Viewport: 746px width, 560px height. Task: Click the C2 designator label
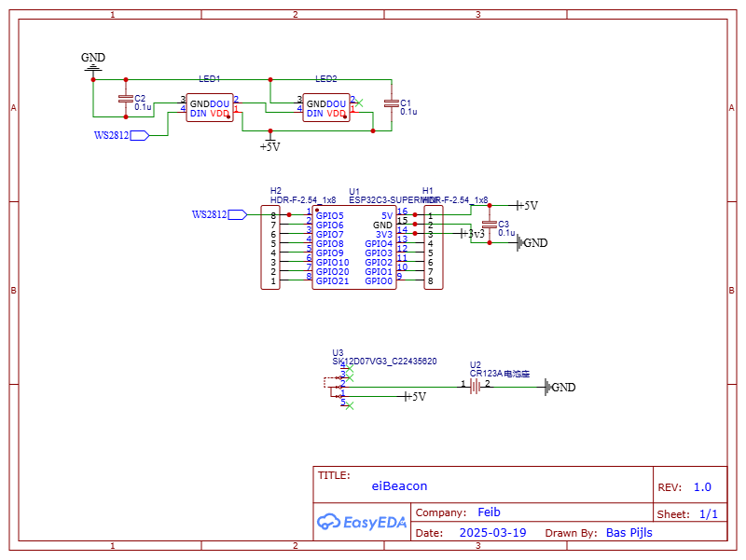pyautogui.click(x=140, y=99)
